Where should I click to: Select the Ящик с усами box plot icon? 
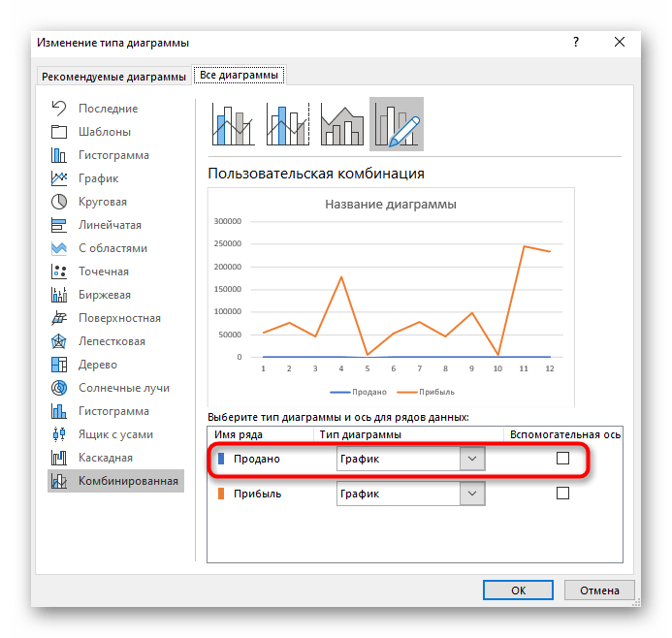click(x=59, y=434)
